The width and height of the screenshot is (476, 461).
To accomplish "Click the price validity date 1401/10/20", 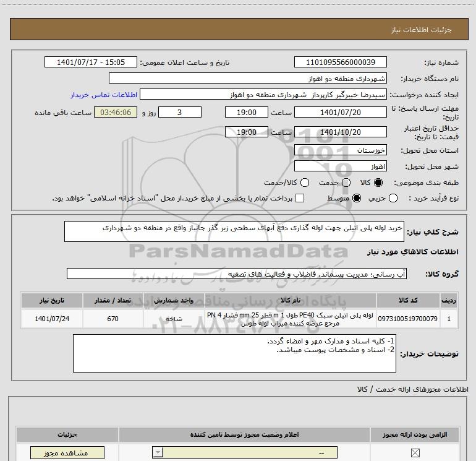I will pos(340,132).
